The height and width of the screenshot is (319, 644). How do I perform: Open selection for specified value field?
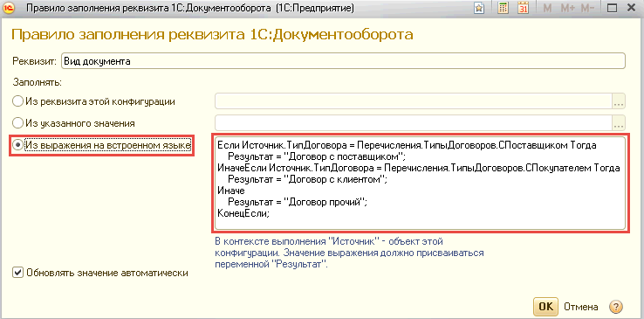(619, 122)
